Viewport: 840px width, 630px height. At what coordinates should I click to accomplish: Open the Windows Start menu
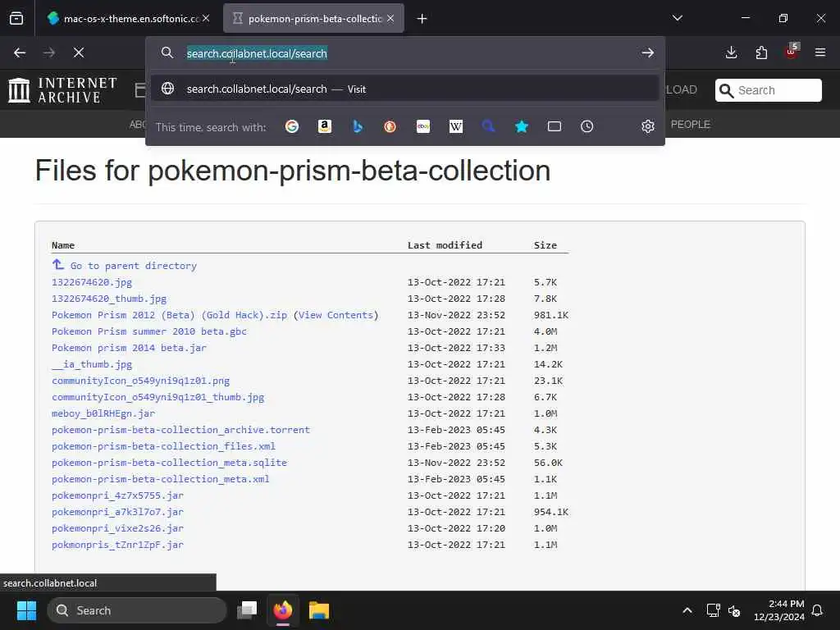(26, 610)
